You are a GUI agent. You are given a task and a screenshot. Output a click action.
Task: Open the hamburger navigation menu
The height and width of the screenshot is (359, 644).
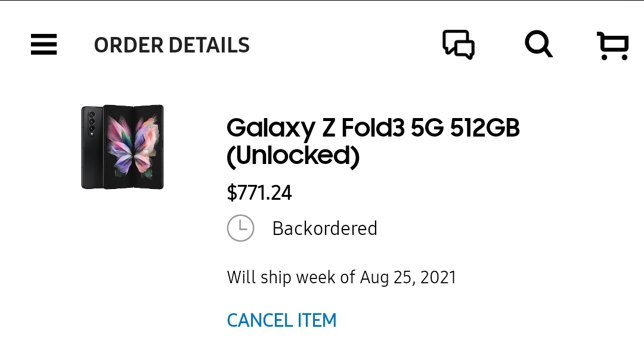[44, 44]
